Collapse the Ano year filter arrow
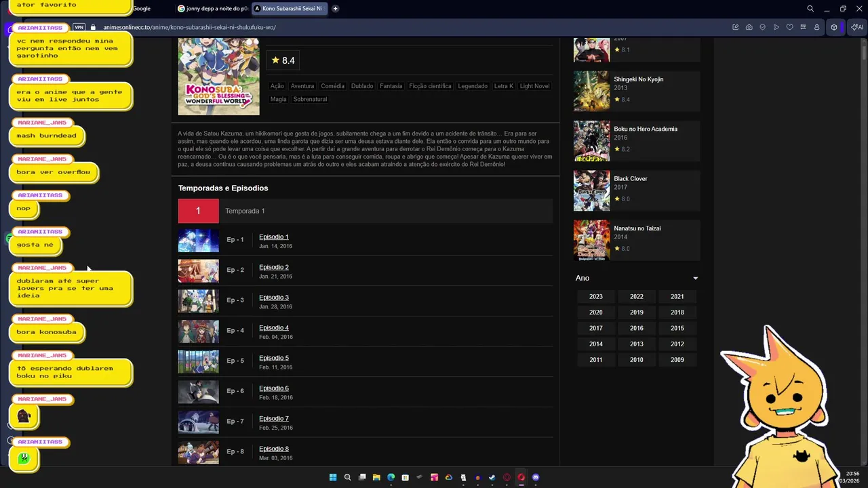 tap(695, 278)
